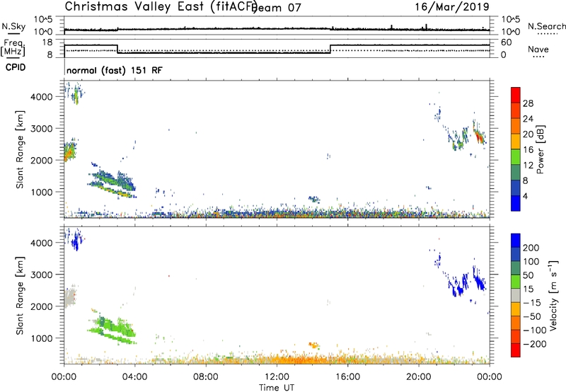The height and width of the screenshot is (392, 566).
Task: Click the '18' frequency axis tick
Action: coord(47,42)
